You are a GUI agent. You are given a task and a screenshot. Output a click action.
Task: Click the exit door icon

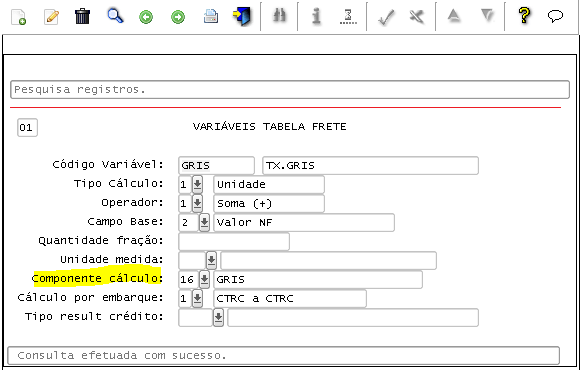tap(242, 16)
